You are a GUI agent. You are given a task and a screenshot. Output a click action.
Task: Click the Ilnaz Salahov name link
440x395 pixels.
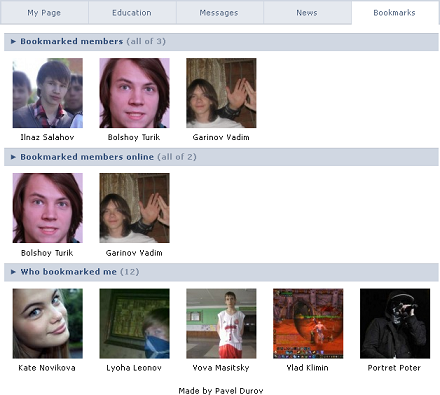[47, 137]
